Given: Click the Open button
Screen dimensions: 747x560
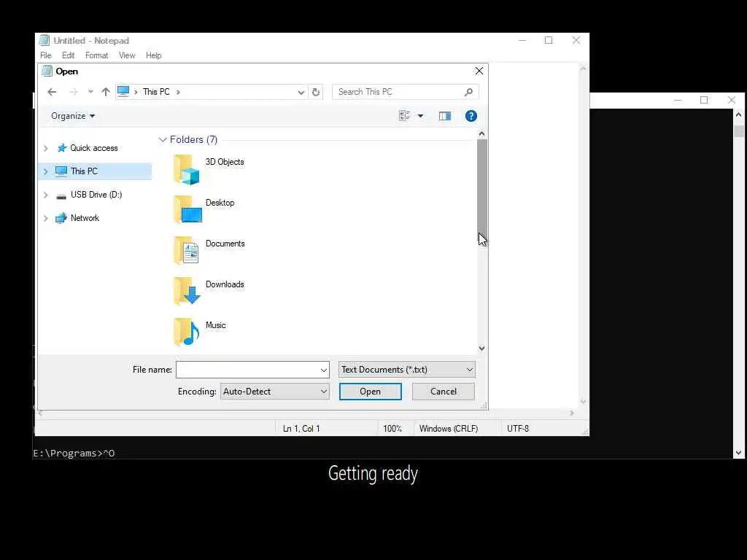Looking at the screenshot, I should click(x=370, y=392).
